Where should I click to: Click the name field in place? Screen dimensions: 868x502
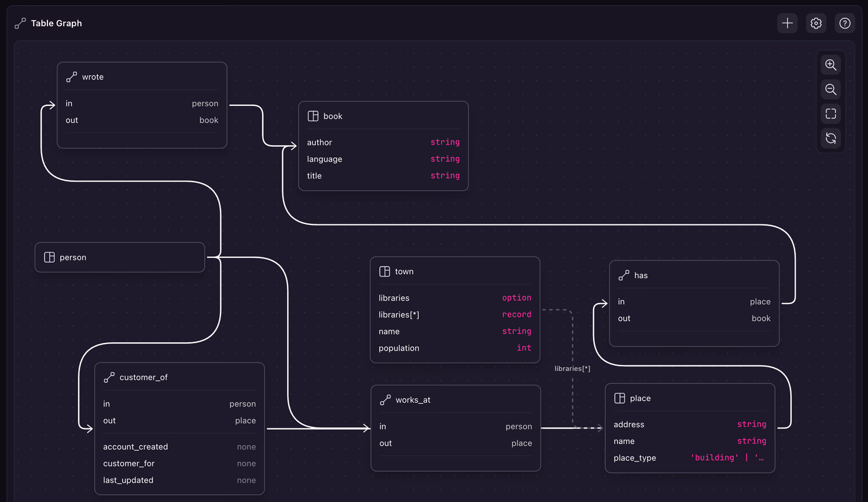click(690, 441)
